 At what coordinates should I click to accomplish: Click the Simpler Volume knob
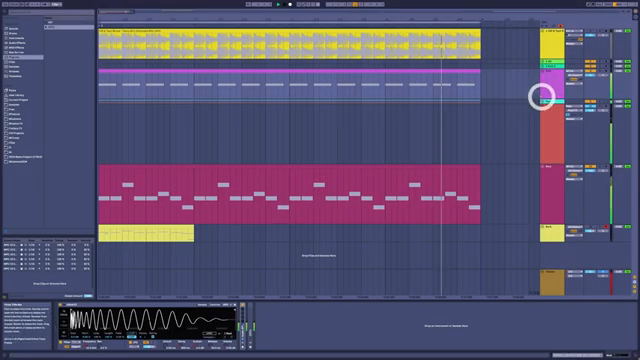(x=226, y=347)
